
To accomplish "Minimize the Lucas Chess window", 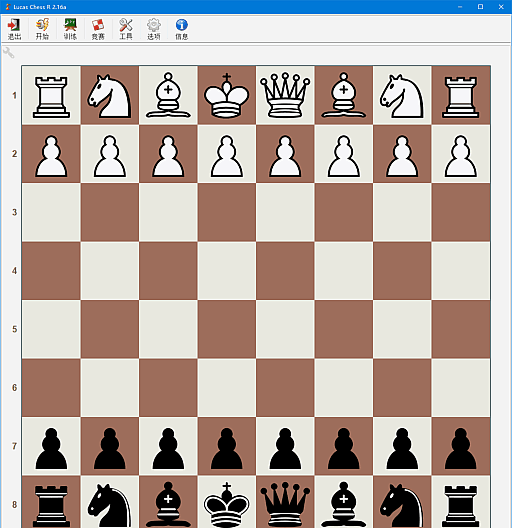I will (x=460, y=6).
